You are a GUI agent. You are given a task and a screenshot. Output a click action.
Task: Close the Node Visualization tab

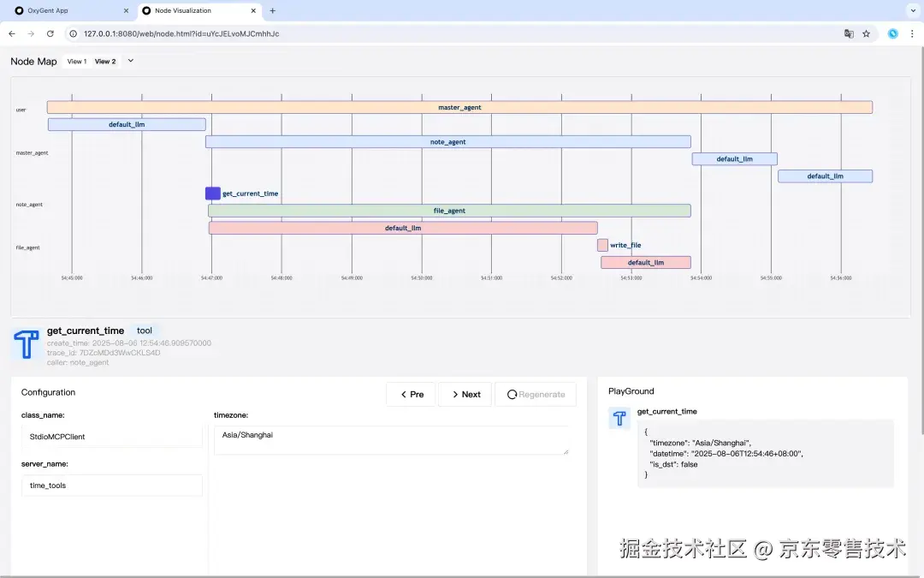[x=253, y=10]
